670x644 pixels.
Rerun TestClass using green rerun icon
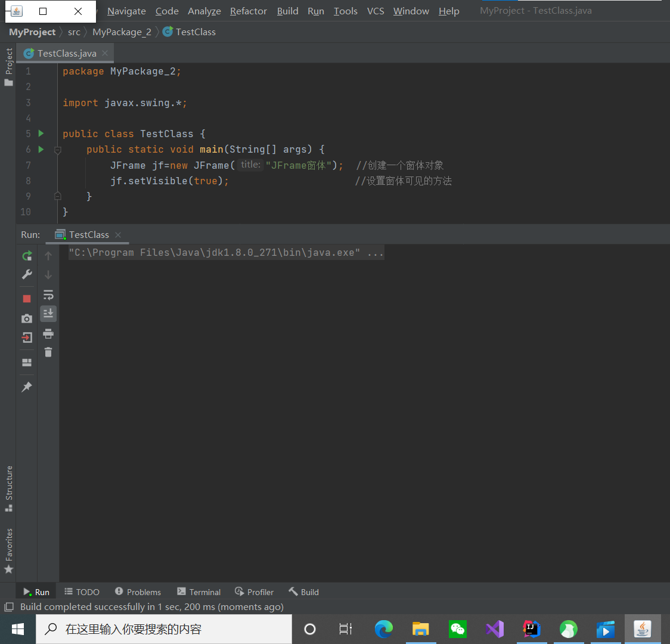[27, 256]
